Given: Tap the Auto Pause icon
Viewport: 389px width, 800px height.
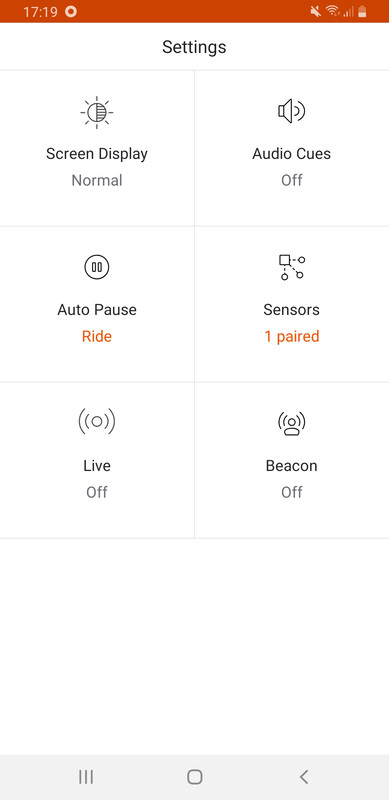Looking at the screenshot, I should tap(97, 267).
